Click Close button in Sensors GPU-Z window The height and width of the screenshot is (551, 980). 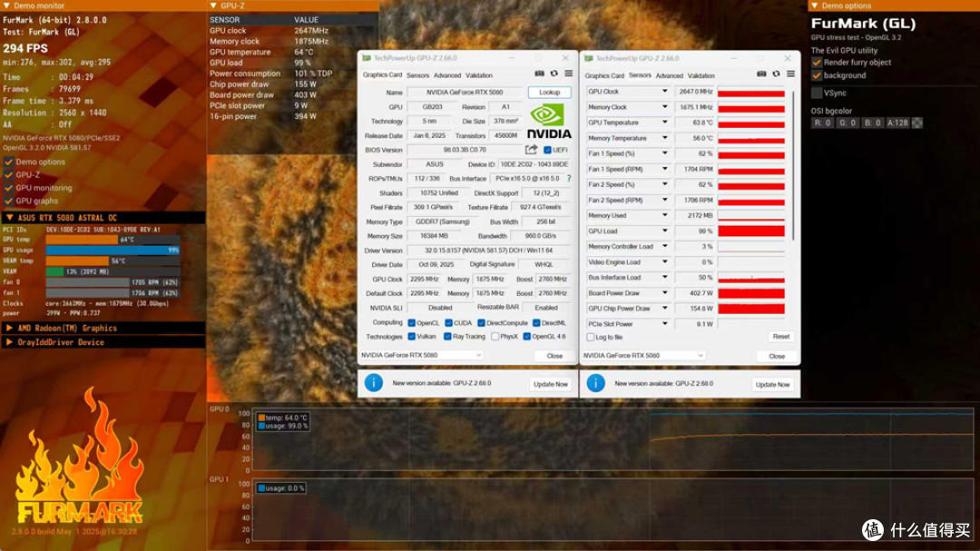776,356
